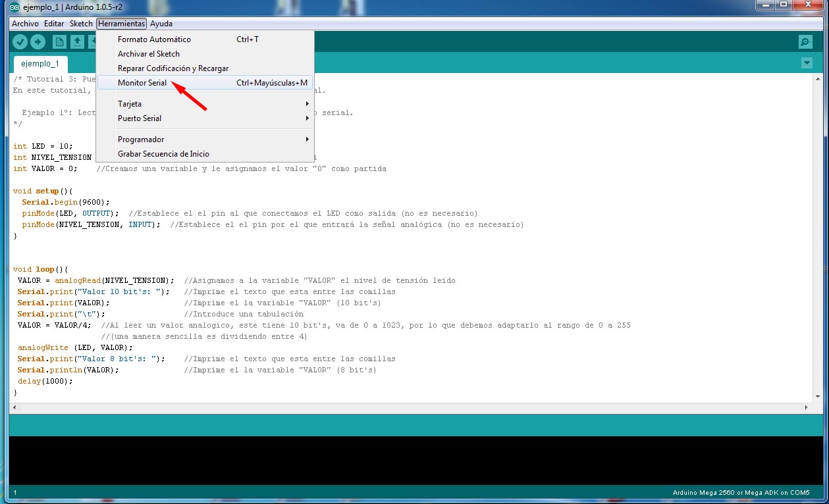Click 'pinMode(NIVEL_TENSION, INPUT);' in the code
Screen dimensions: 829x504
click(x=91, y=224)
